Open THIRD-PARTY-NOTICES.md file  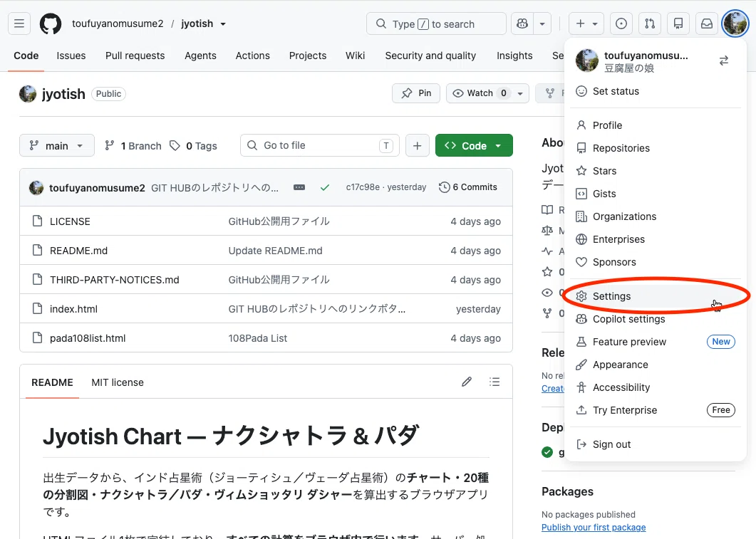[114, 280]
